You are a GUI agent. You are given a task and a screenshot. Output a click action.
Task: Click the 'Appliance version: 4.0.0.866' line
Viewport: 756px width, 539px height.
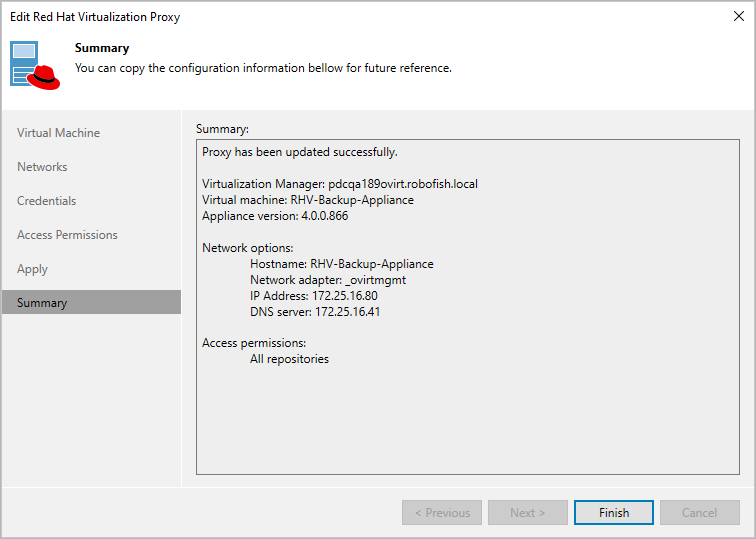[x=275, y=216]
